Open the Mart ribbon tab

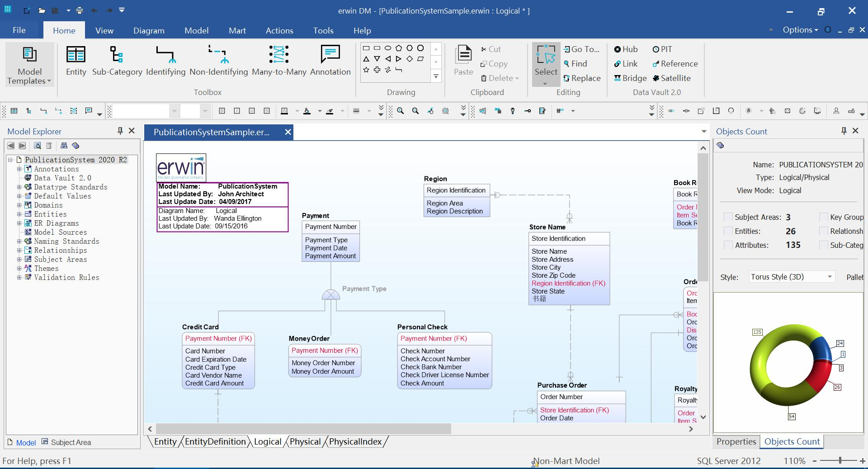[x=237, y=30]
